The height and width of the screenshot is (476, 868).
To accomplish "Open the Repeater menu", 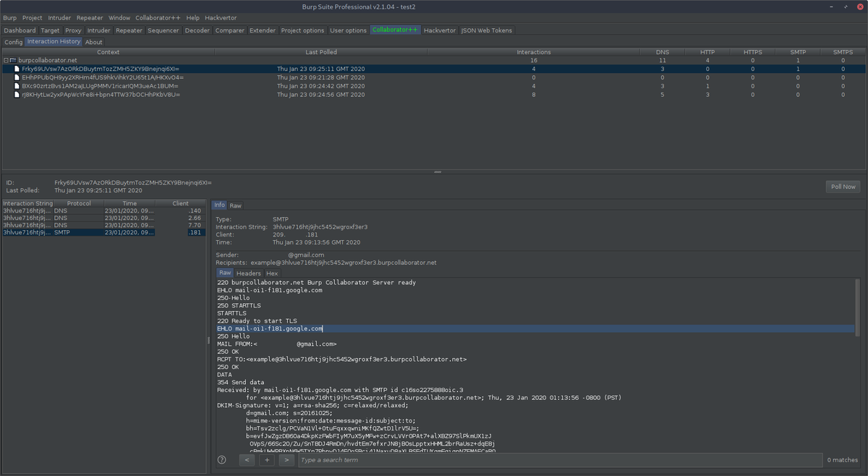I will [x=90, y=17].
